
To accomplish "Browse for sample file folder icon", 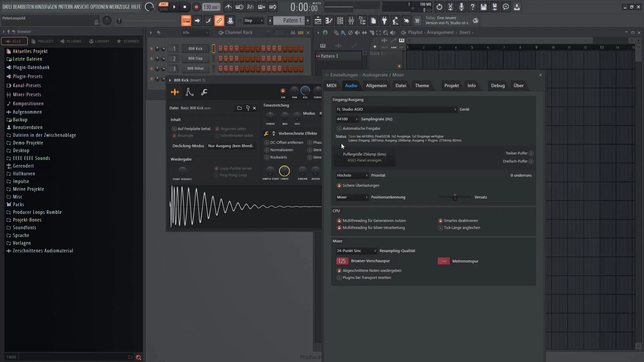I will 239,108.
